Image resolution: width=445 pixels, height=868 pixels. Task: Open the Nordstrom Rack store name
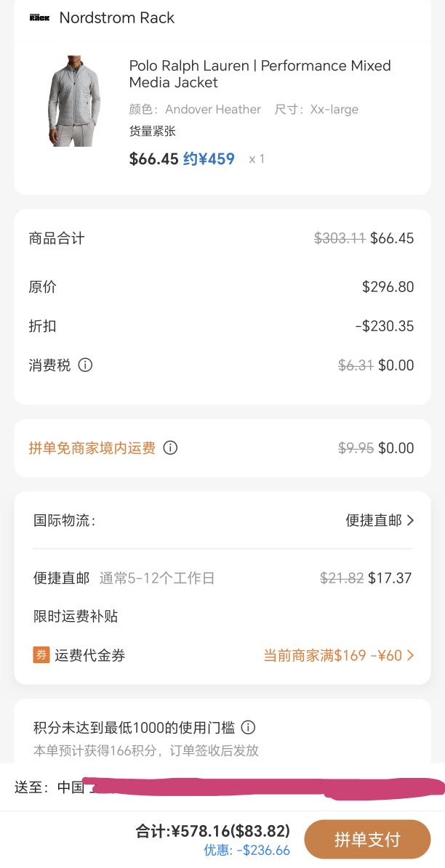pos(117,17)
